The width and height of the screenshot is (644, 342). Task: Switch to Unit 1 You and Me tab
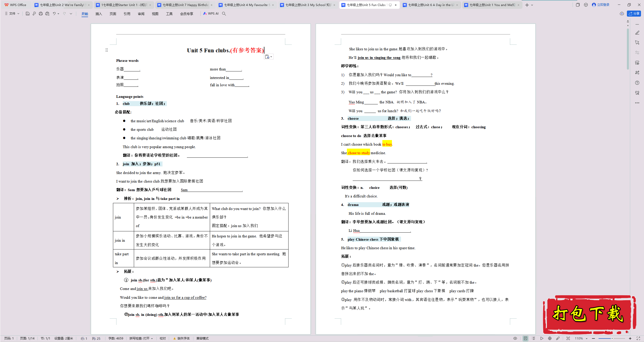pos(492,5)
